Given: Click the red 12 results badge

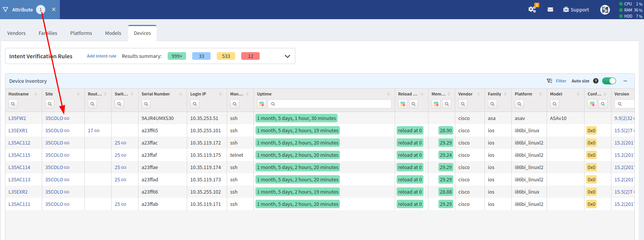Looking at the screenshot, I should pyautogui.click(x=250, y=56).
